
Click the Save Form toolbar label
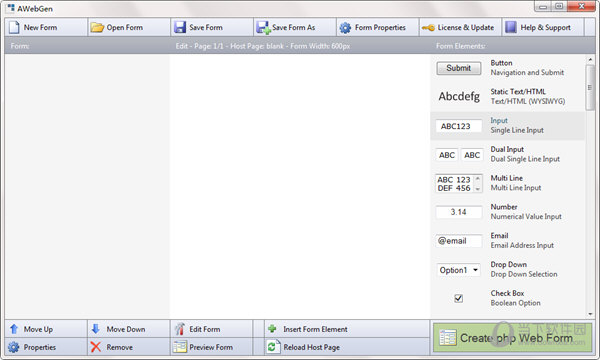(205, 28)
